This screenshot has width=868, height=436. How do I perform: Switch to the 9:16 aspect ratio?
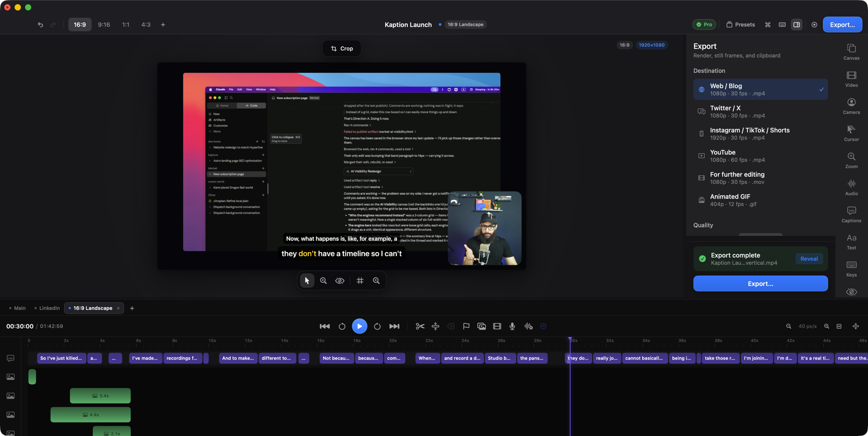coord(104,24)
